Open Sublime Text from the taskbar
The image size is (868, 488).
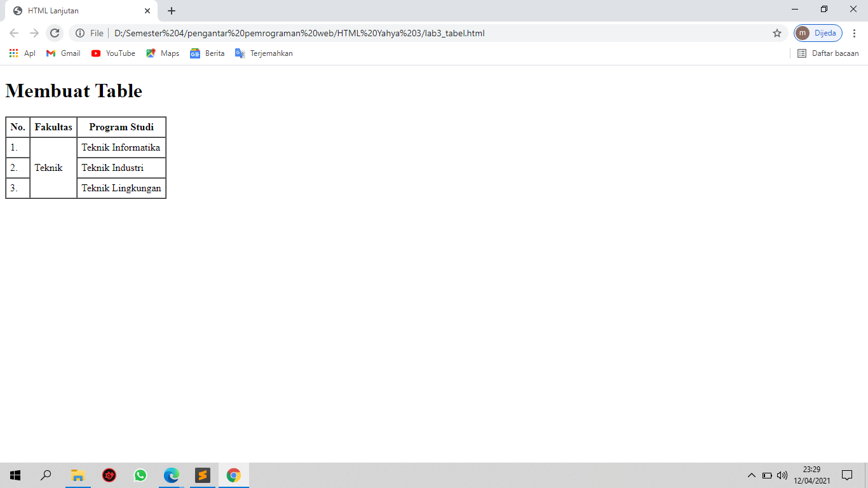202,475
